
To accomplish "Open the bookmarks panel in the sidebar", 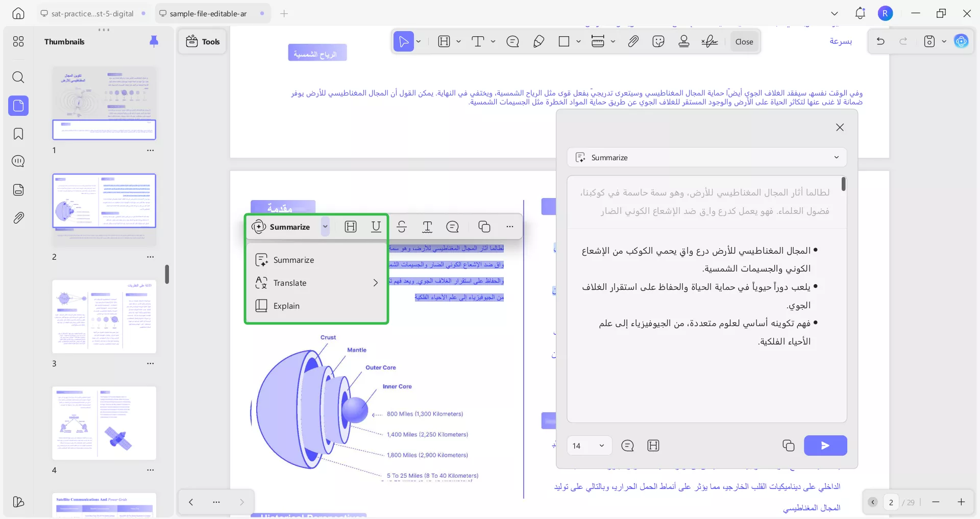I will (18, 134).
